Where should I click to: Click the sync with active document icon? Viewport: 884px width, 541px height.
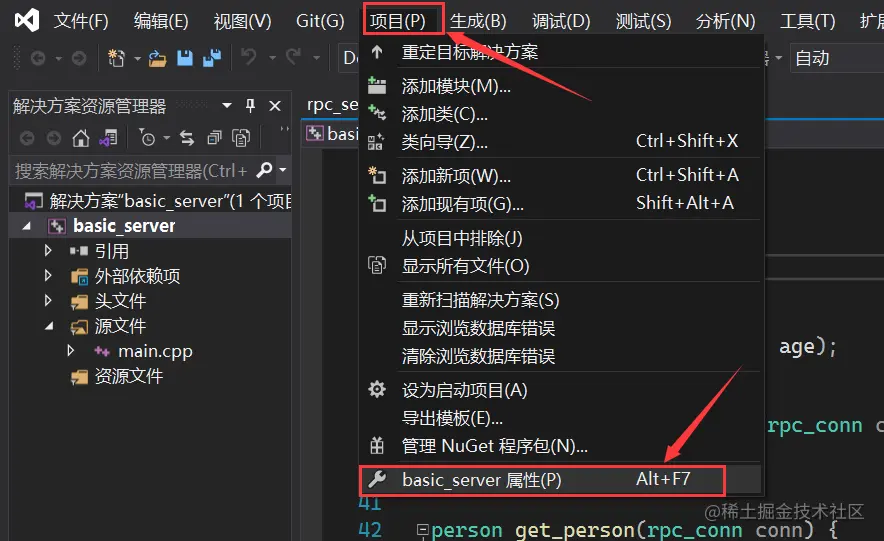pos(187,138)
